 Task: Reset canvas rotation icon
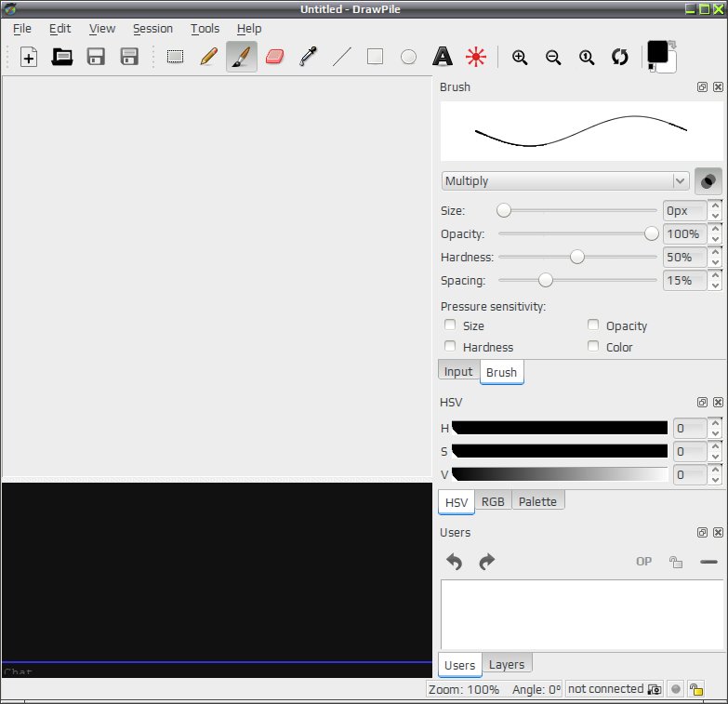click(x=620, y=57)
